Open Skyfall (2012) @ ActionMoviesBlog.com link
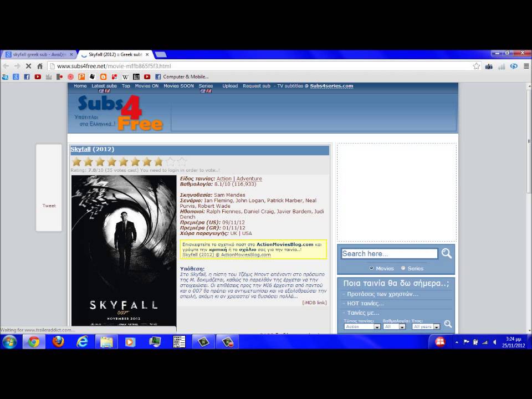532x399 pixels. (x=226, y=255)
